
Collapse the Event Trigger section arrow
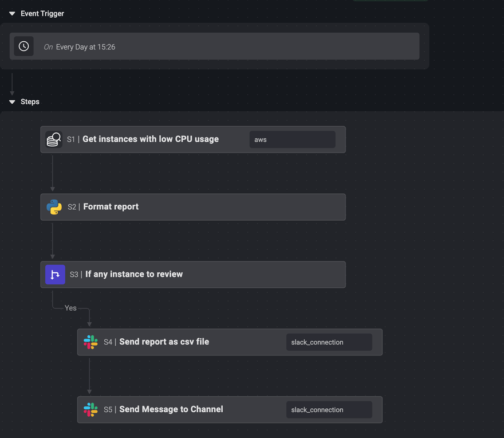pyautogui.click(x=12, y=14)
